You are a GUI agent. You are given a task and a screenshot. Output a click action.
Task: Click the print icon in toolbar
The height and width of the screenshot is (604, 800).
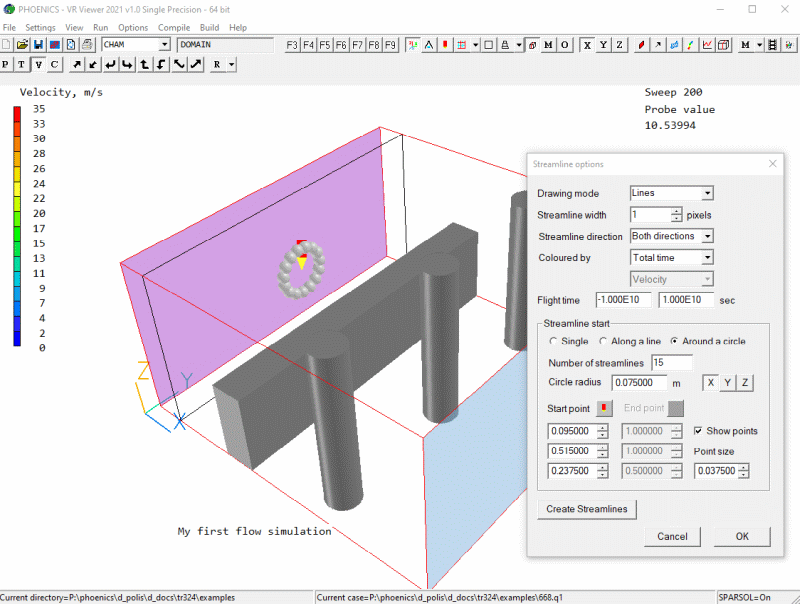pos(87,45)
